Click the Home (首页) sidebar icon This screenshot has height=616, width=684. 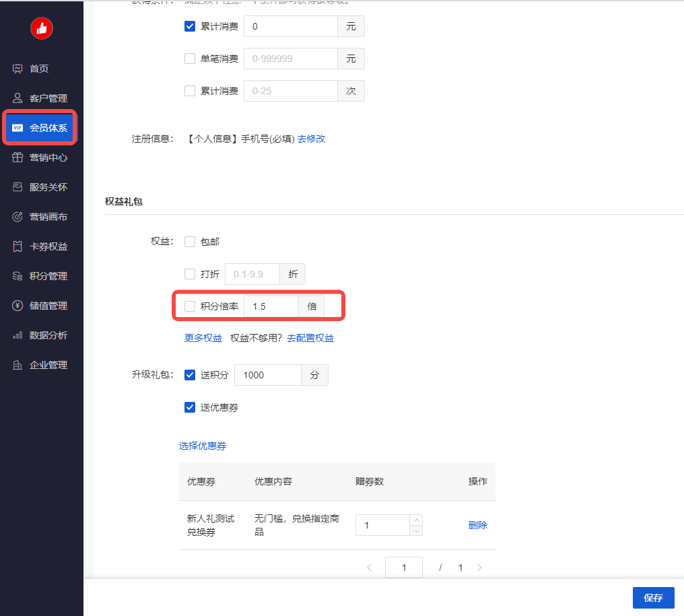(x=18, y=69)
